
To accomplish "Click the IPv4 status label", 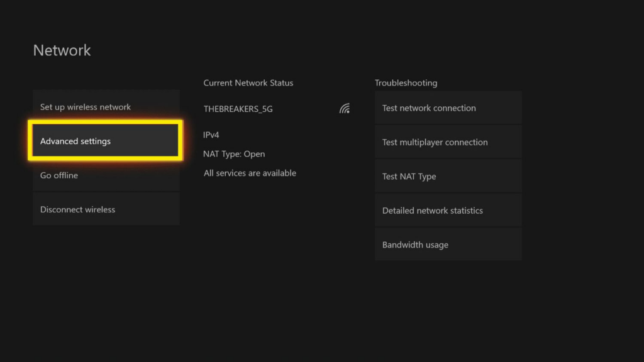I will tap(211, 134).
